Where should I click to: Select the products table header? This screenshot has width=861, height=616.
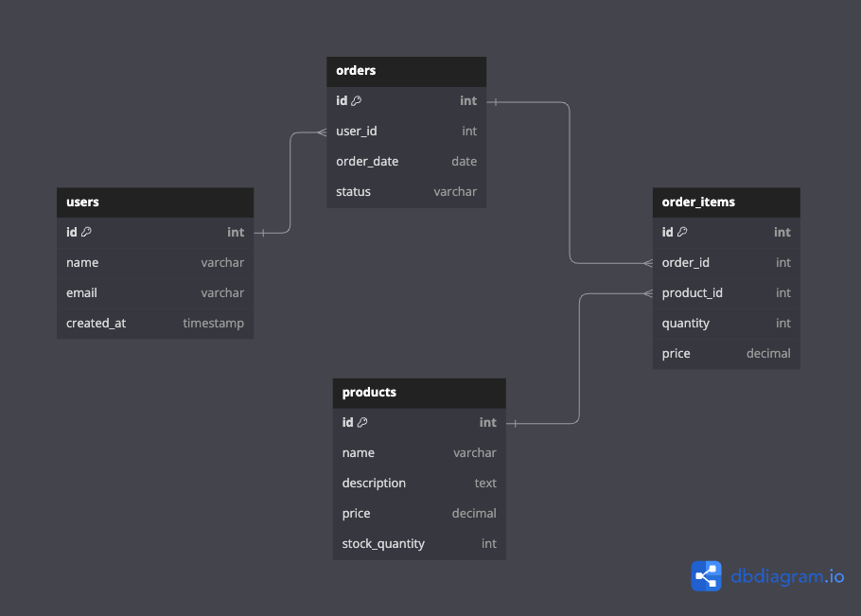pos(419,393)
